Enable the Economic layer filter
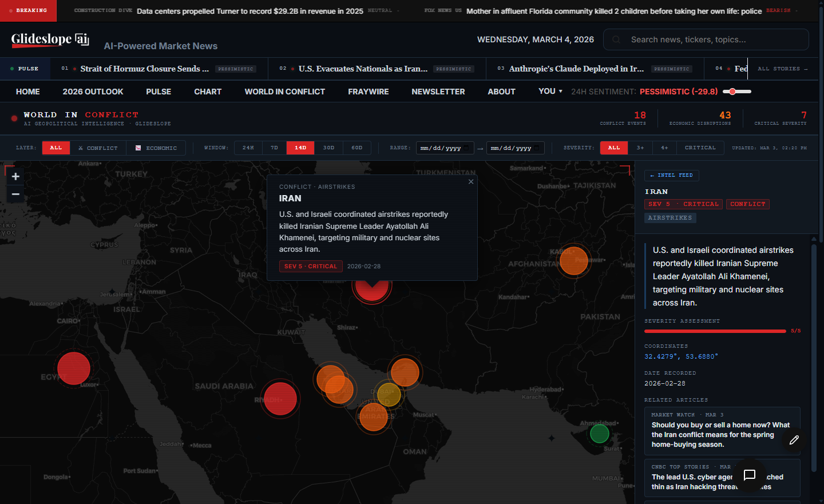Viewport: 824px width, 504px height. pyautogui.click(x=156, y=148)
